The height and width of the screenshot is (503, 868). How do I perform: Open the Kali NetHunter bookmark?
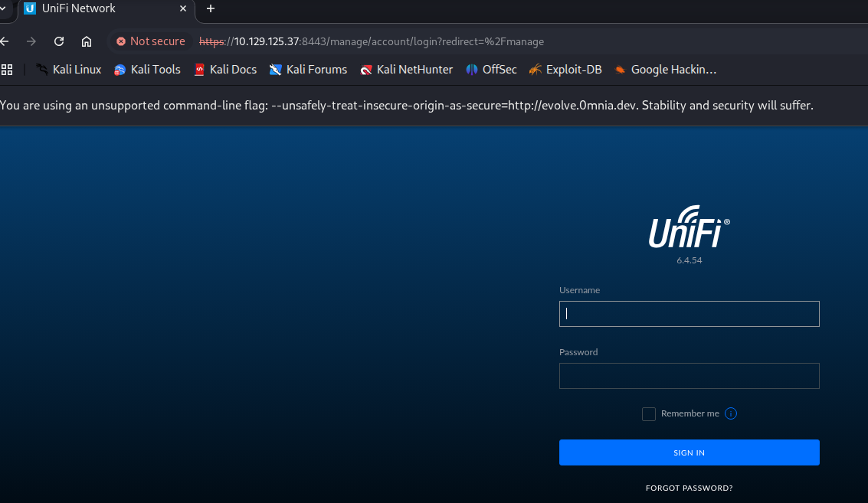[x=406, y=70]
